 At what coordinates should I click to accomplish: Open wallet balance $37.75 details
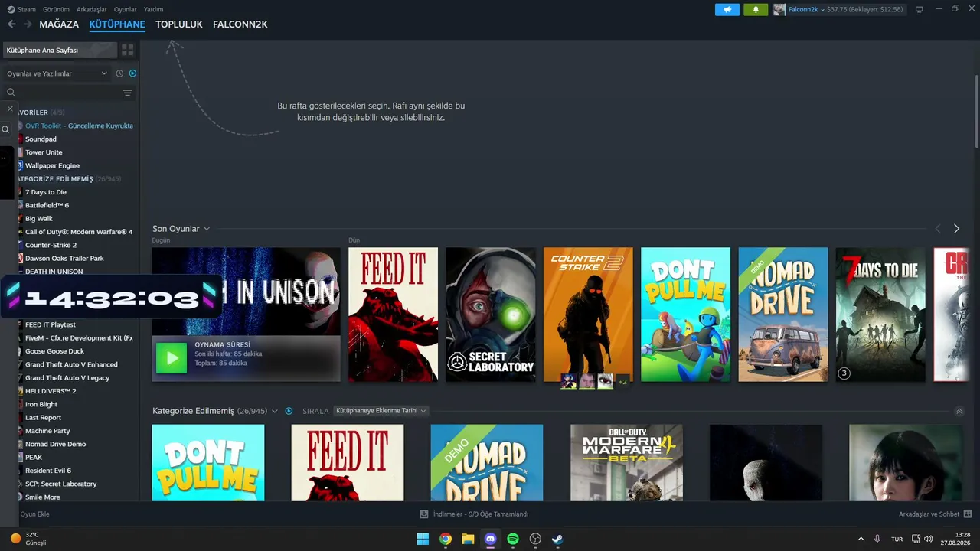click(x=865, y=9)
